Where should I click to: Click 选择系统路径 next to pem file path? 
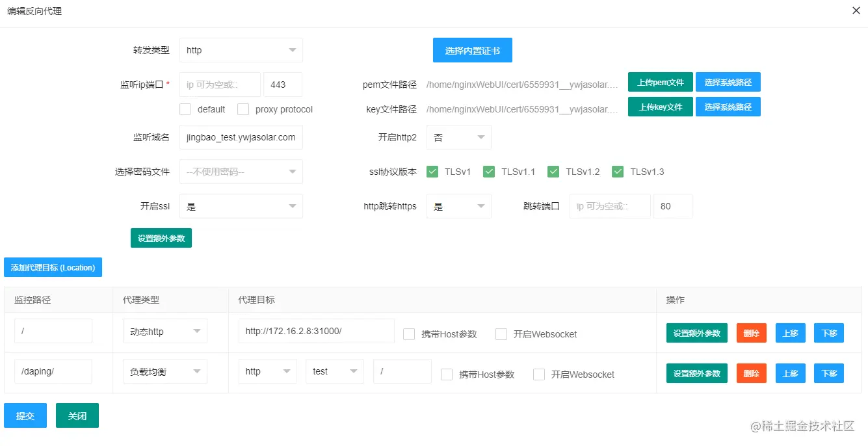tap(728, 82)
